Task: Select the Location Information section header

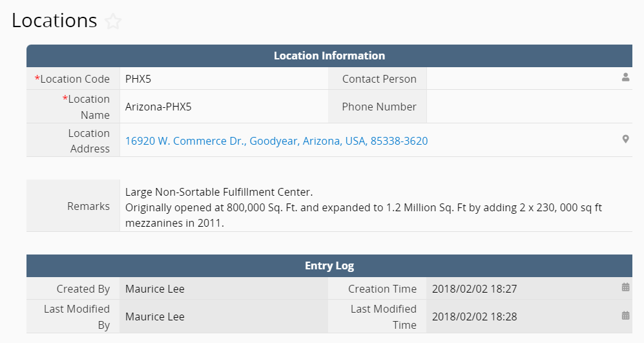Action: click(x=329, y=56)
